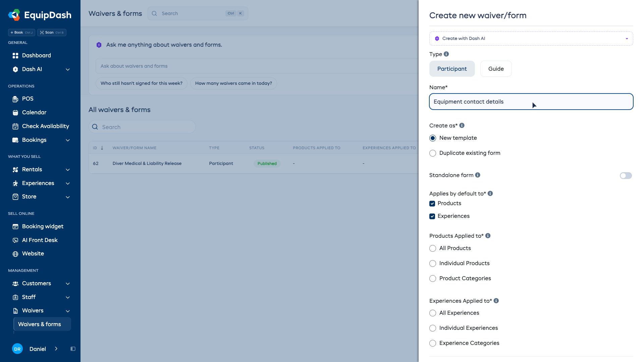Click Experiences Applied to info icon

[496, 301]
